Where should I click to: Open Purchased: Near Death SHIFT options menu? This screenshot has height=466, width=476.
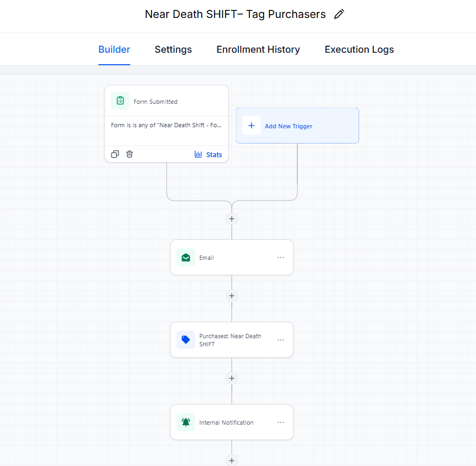(x=281, y=340)
